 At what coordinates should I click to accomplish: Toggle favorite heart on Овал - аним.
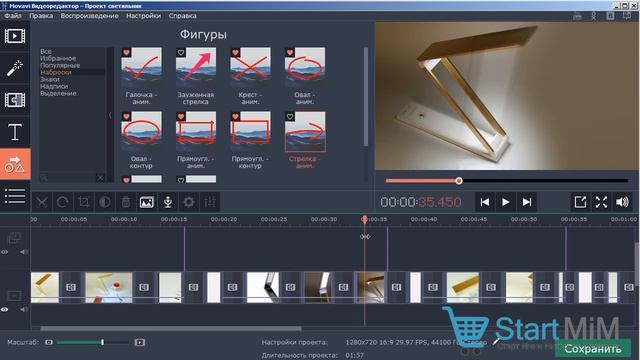click(290, 53)
